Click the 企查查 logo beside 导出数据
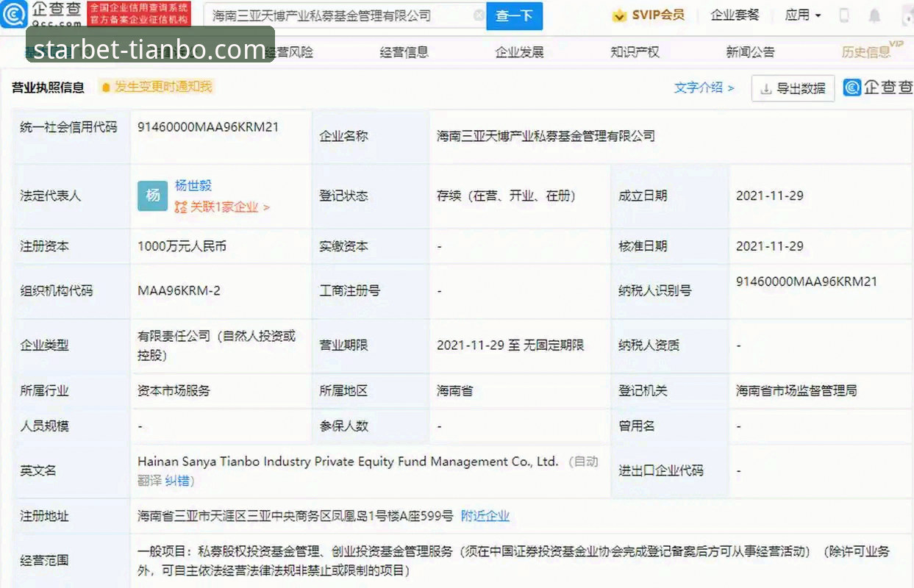This screenshot has width=914, height=588. coord(877,87)
